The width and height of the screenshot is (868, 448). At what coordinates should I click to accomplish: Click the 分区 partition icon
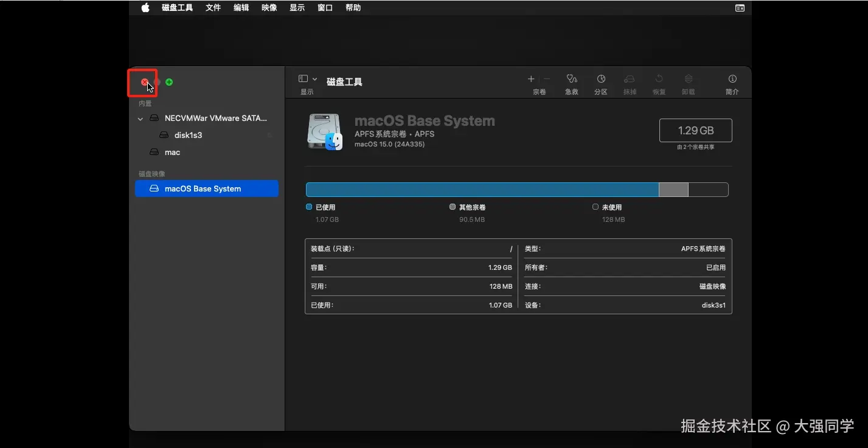601,79
